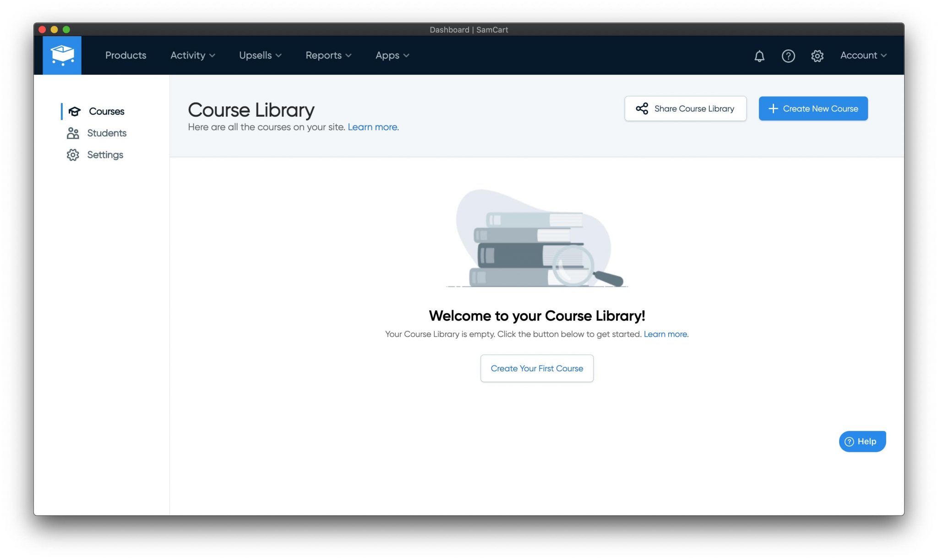Maximize the window with green button
This screenshot has width=938, height=560.
pyautogui.click(x=66, y=30)
